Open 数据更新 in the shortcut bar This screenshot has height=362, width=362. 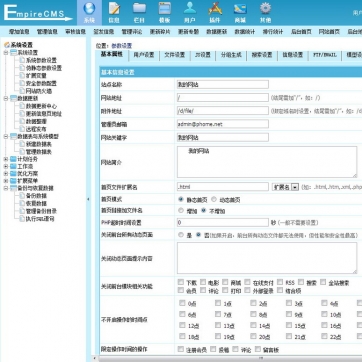pos(217,32)
